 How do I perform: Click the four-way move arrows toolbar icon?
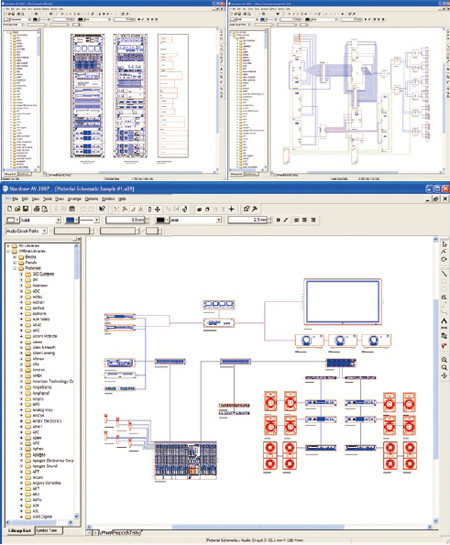pyautogui.click(x=157, y=209)
